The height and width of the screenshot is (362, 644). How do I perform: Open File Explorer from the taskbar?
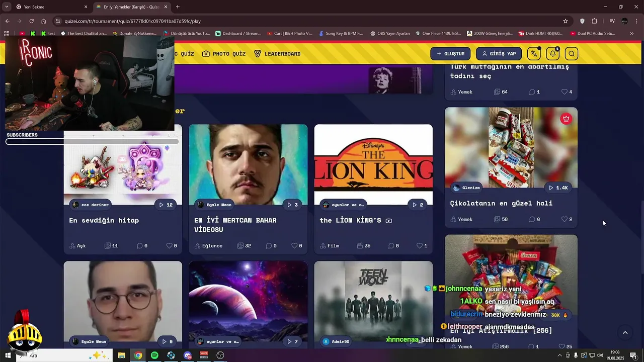pyautogui.click(x=122, y=355)
